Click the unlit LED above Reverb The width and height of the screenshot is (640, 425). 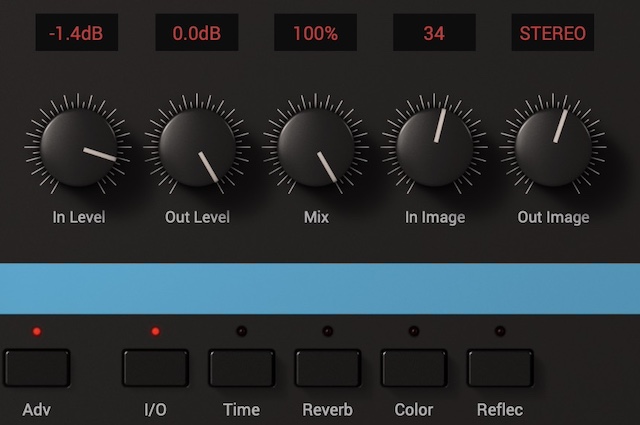click(x=328, y=331)
